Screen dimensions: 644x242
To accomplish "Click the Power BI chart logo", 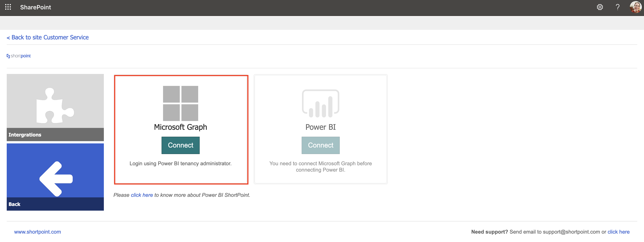I will [321, 103].
